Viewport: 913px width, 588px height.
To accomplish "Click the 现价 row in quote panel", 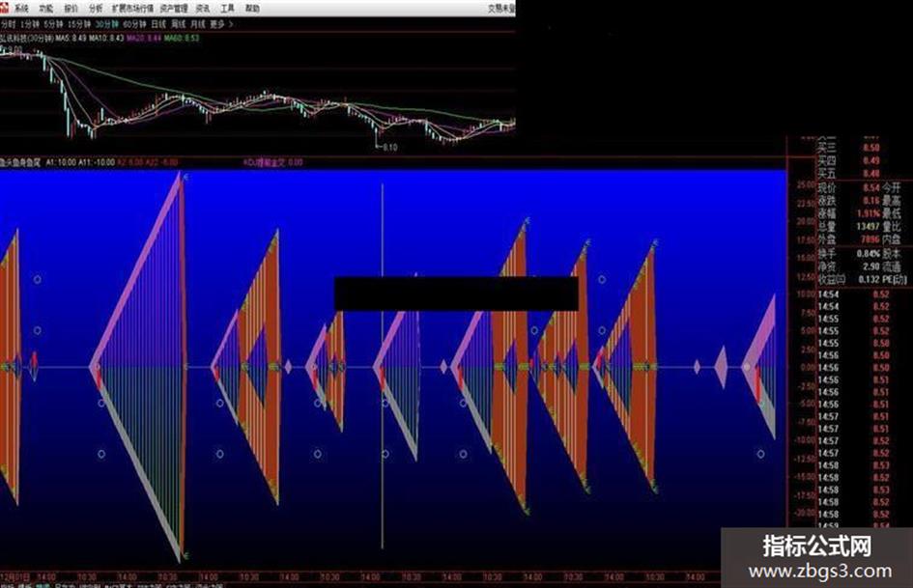I will tap(860, 188).
